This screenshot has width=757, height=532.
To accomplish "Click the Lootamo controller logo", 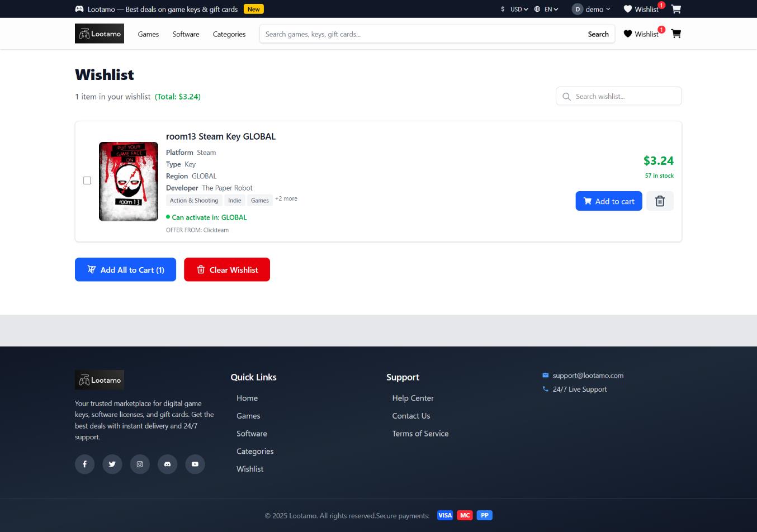I will coord(99,34).
